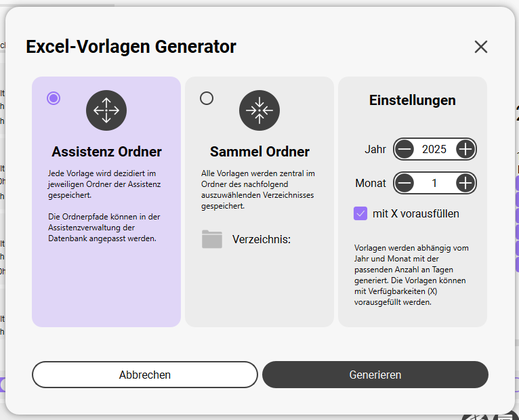Click the Sammel Ordner heading

(260, 152)
